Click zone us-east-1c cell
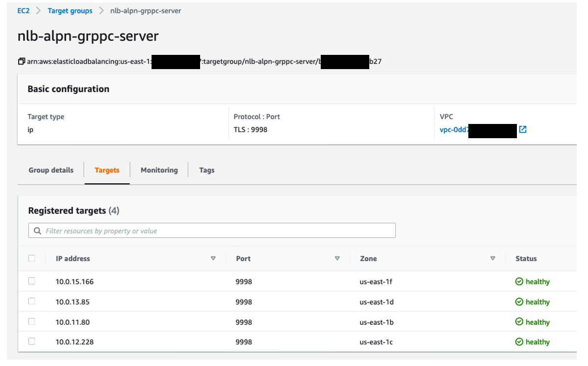This screenshot has width=588, height=366. pyautogui.click(x=376, y=342)
